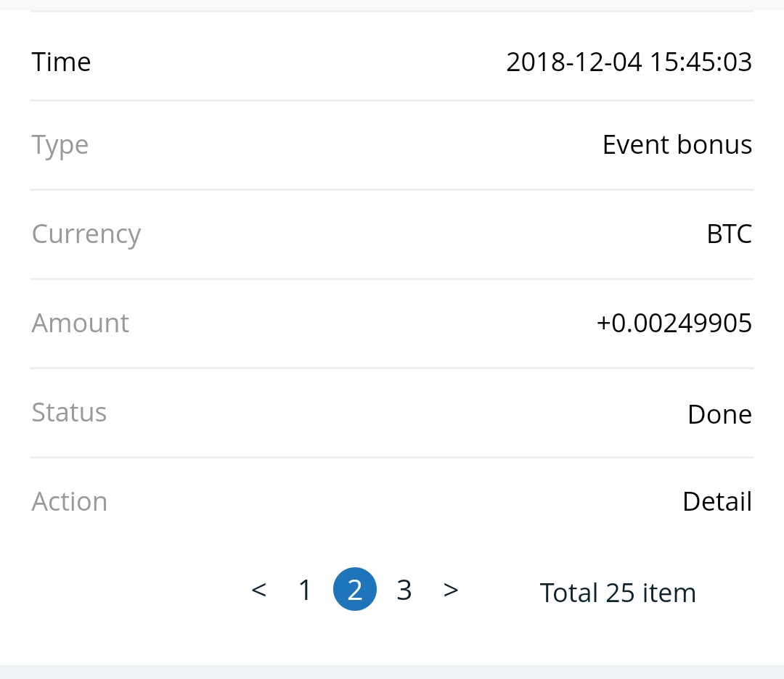
Task: Click the gray footer strip below pagination
Action: pyautogui.click(x=392, y=672)
